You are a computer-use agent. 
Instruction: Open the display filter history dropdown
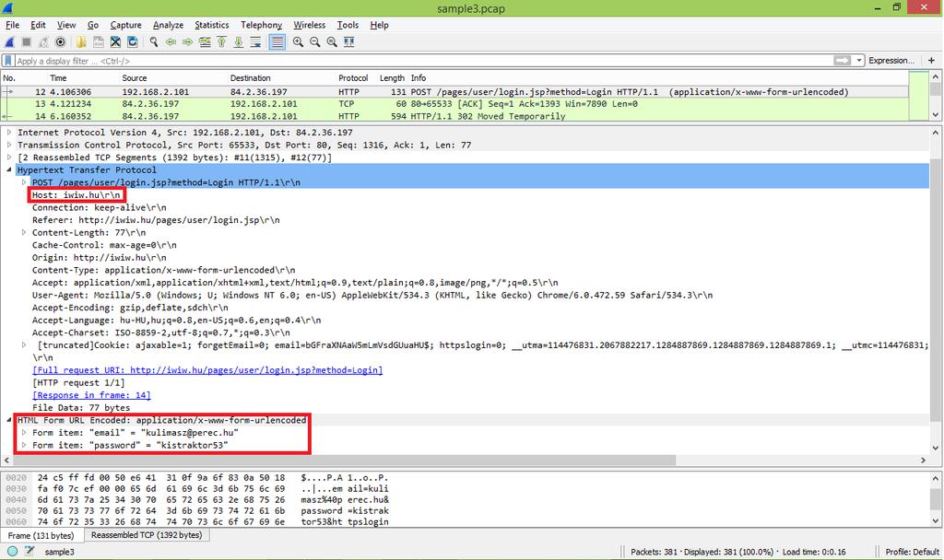859,61
